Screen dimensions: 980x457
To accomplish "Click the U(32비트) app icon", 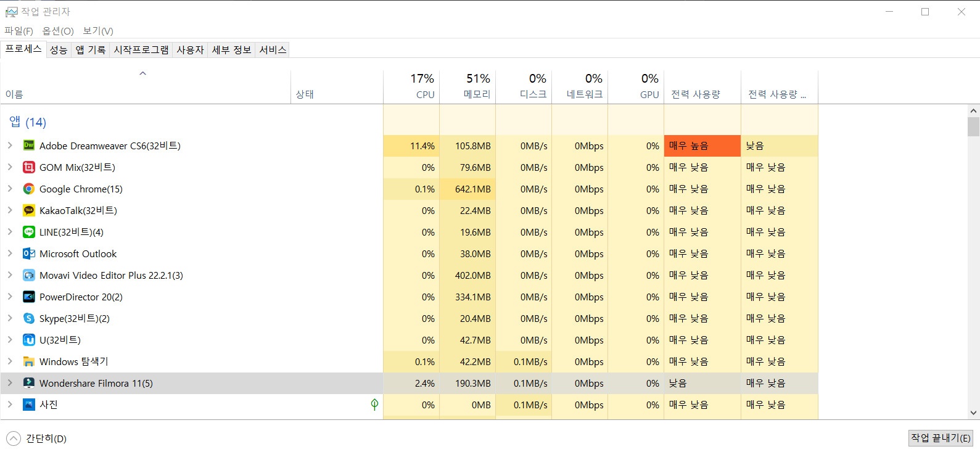I will coord(29,340).
